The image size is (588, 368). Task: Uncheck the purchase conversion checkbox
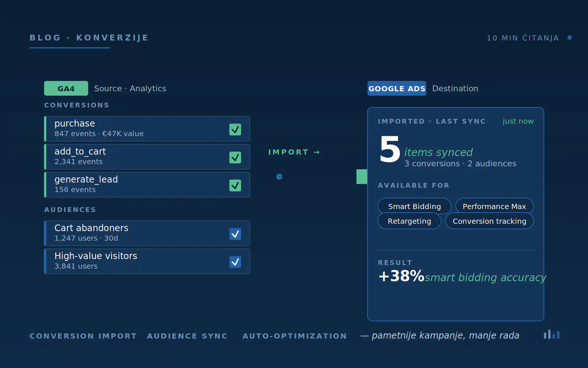[235, 130]
